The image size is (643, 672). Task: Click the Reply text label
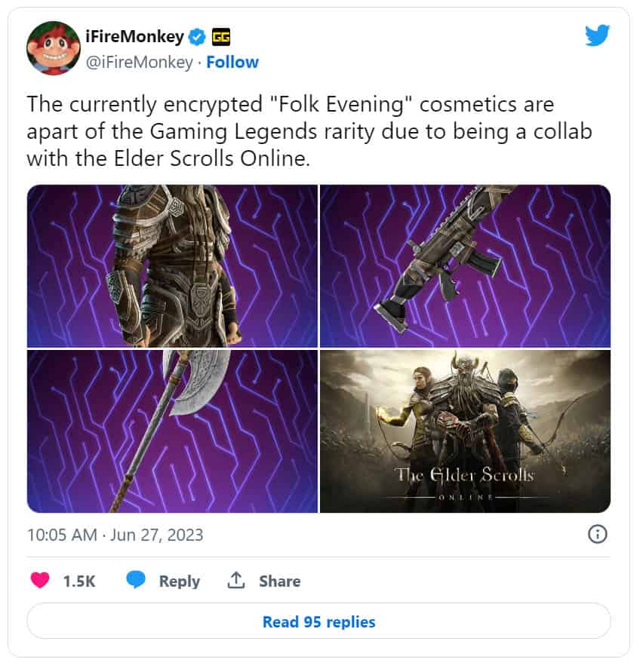pyautogui.click(x=180, y=581)
